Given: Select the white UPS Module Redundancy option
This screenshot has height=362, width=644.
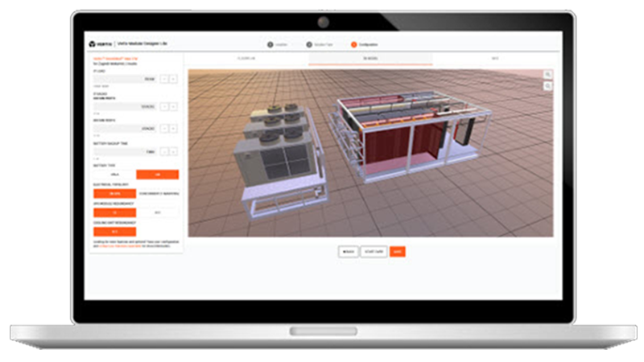Looking at the screenshot, I should (x=158, y=212).
